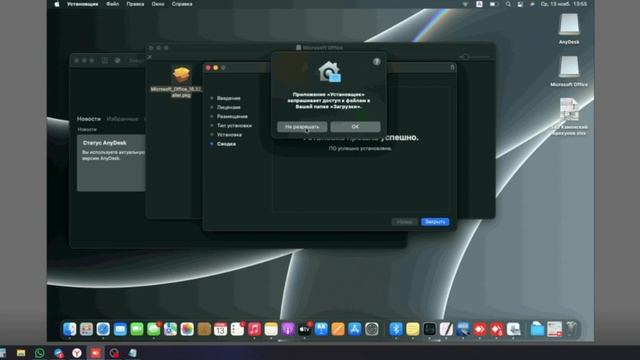
Task: Open FaceTime from the Dock
Action: click(x=137, y=329)
